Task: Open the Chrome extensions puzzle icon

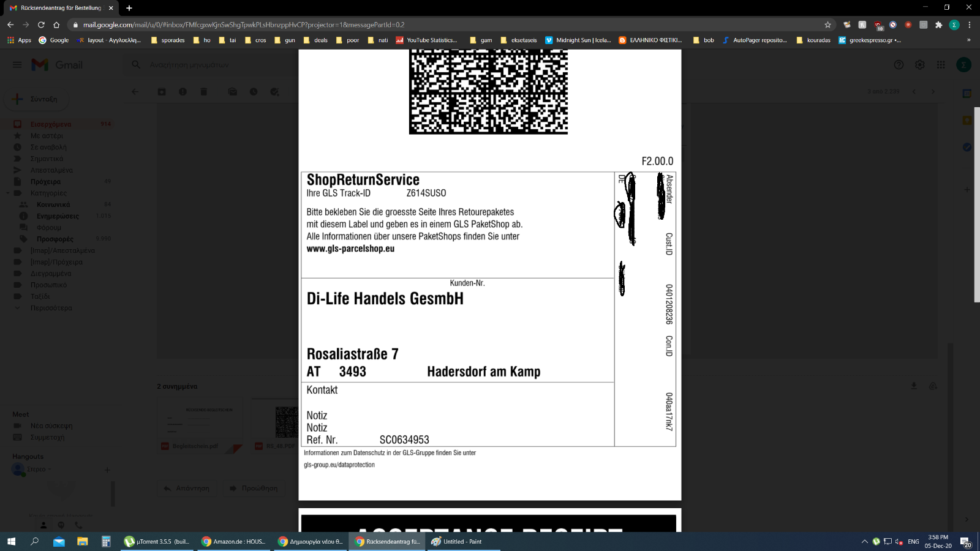Action: 938,24
